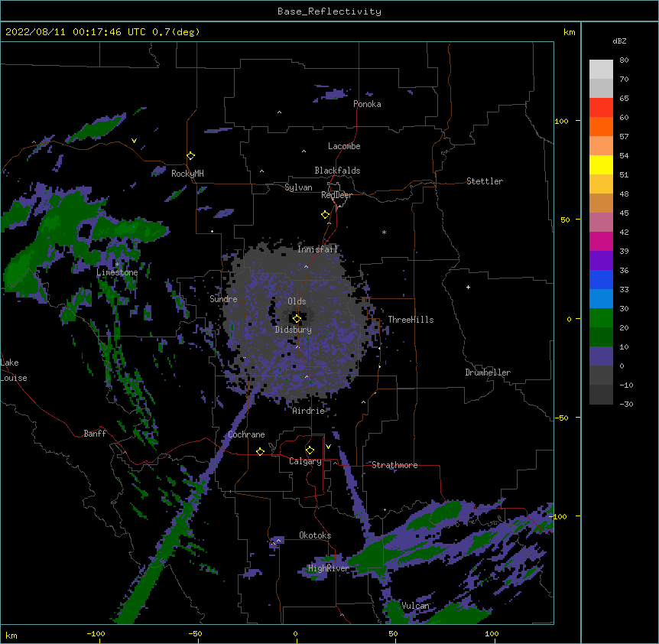The height and width of the screenshot is (644, 659).
Task: Click the Cochrane city label
Action: 246,434
